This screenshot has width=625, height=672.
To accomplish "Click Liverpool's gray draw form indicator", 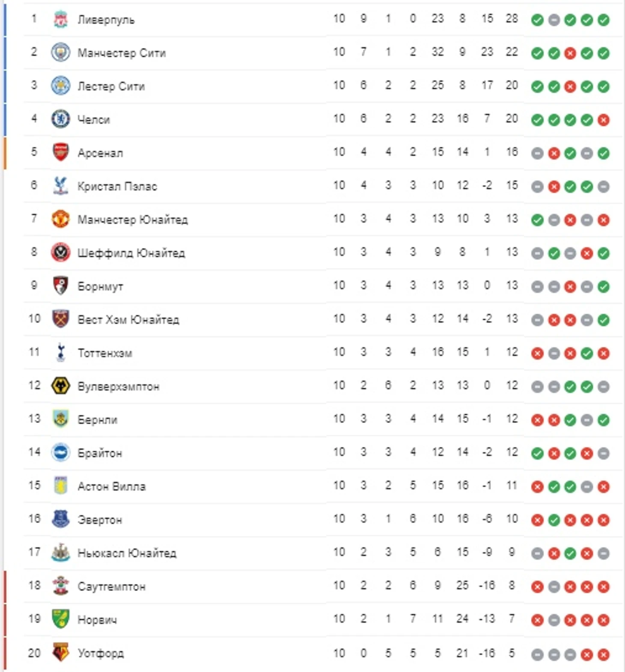I will (x=554, y=20).
